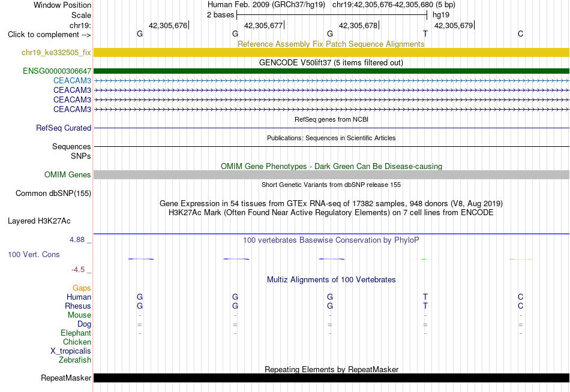This screenshot has height=392, width=570.
Task: Select the Chicken species label
Action: [77, 342]
